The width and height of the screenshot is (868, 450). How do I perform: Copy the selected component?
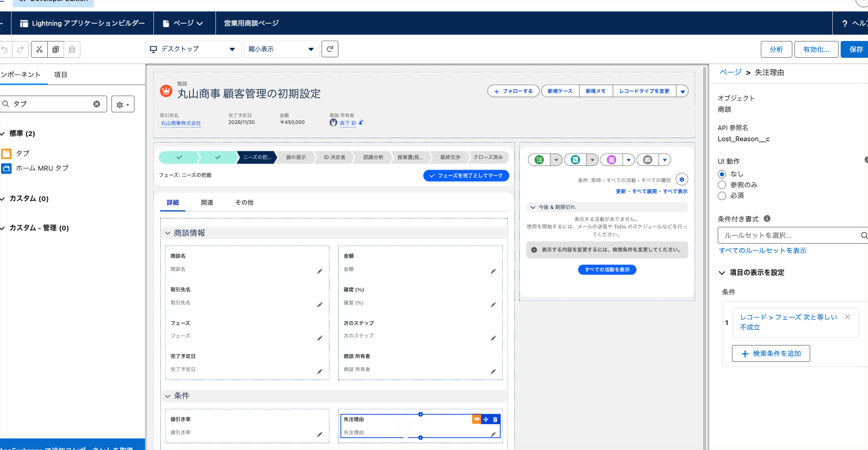point(55,49)
